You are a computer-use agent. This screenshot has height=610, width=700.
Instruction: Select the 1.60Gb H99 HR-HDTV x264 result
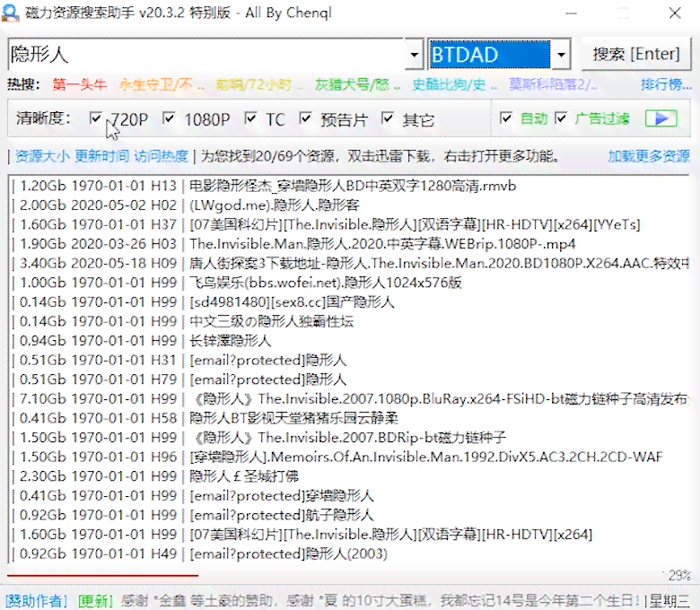pos(349,534)
